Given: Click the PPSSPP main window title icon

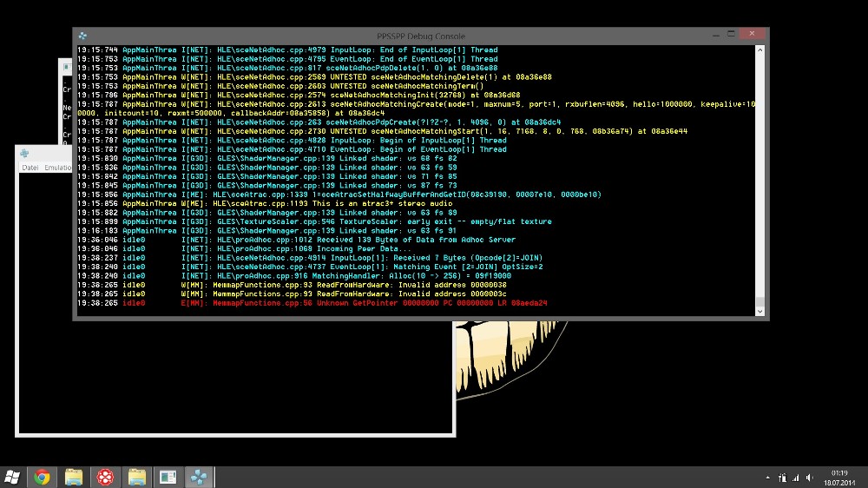Looking at the screenshot, I should 24,153.
